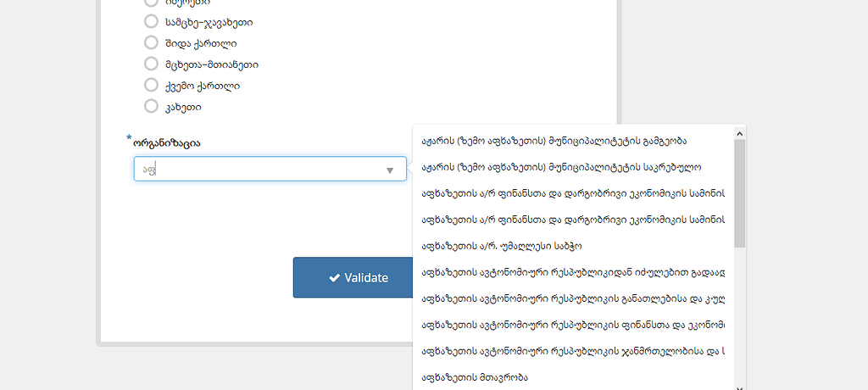
Task: Select the მცხეთა-მთიანეთი radio button
Action: pos(152,64)
